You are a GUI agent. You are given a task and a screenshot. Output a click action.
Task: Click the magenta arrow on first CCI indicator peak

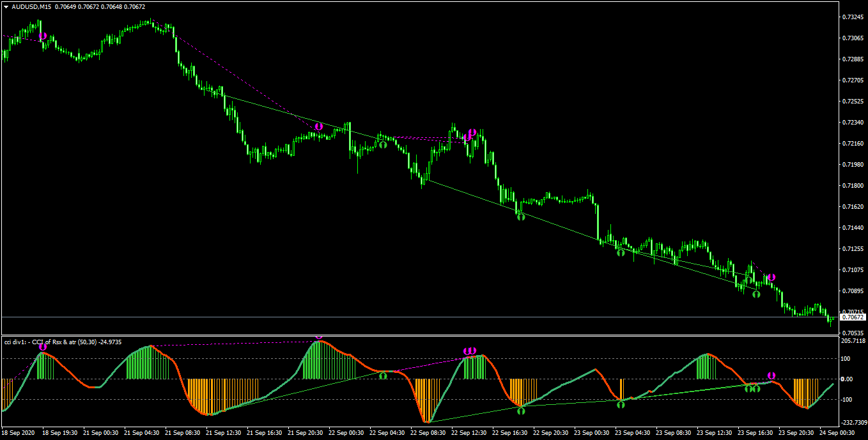(x=43, y=347)
